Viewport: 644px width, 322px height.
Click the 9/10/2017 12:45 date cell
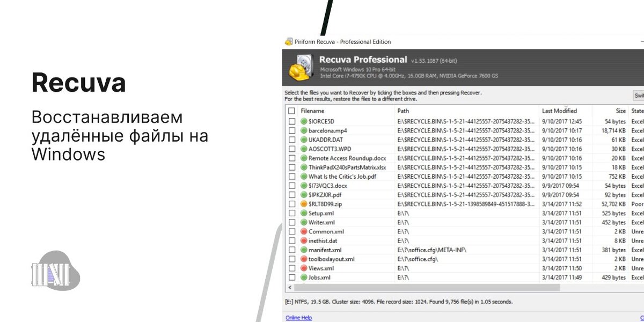point(562,121)
